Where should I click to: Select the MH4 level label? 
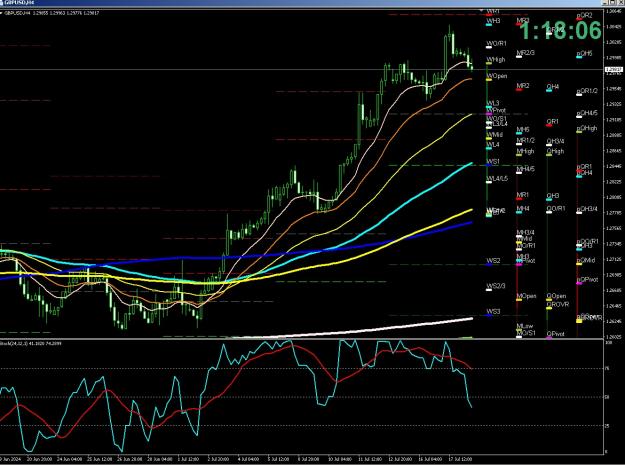[523, 208]
